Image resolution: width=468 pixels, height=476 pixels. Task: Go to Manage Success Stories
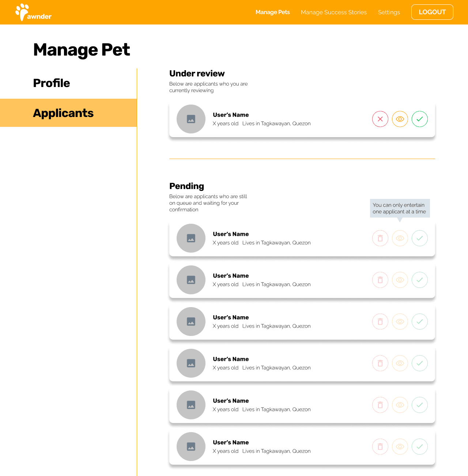[334, 12]
